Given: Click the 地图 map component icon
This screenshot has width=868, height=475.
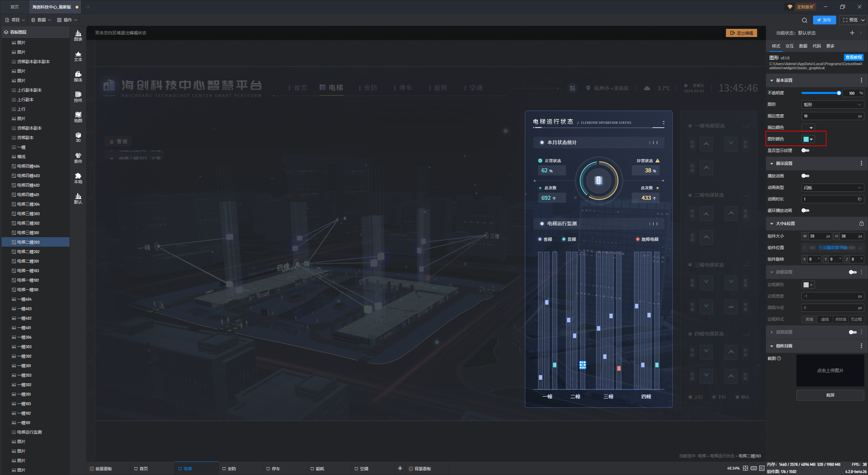Looking at the screenshot, I should coord(78,117).
